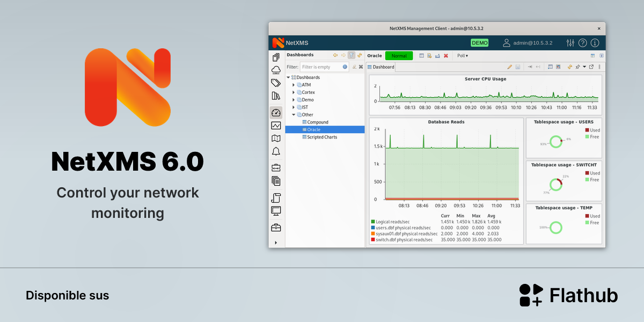This screenshot has height=322, width=644.
Task: Open the tags perspective icon in sidebar
Action: [x=276, y=83]
